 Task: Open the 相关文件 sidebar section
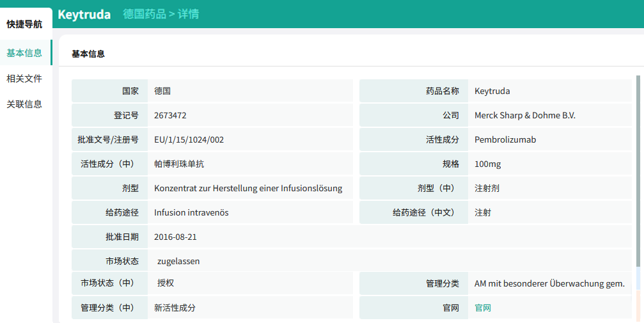[x=24, y=79]
